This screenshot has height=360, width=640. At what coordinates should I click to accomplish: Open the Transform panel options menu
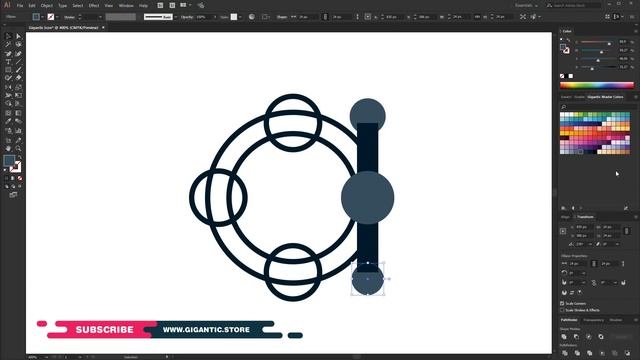tap(636, 217)
